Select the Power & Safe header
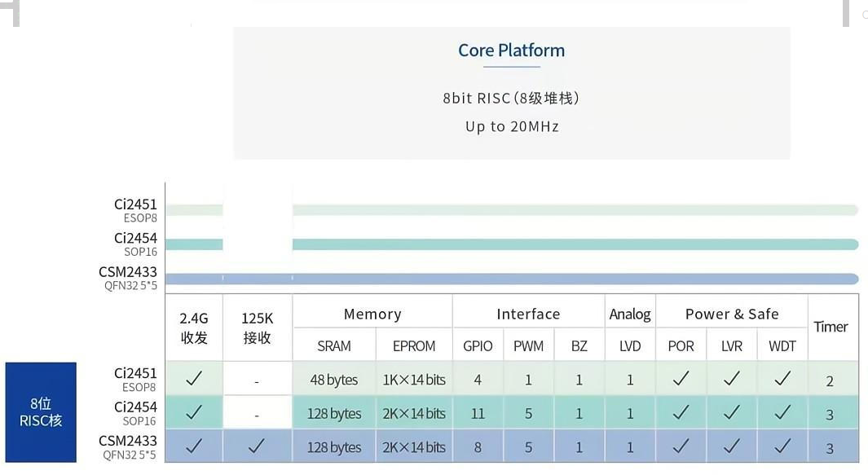The image size is (868, 475). coord(732,314)
